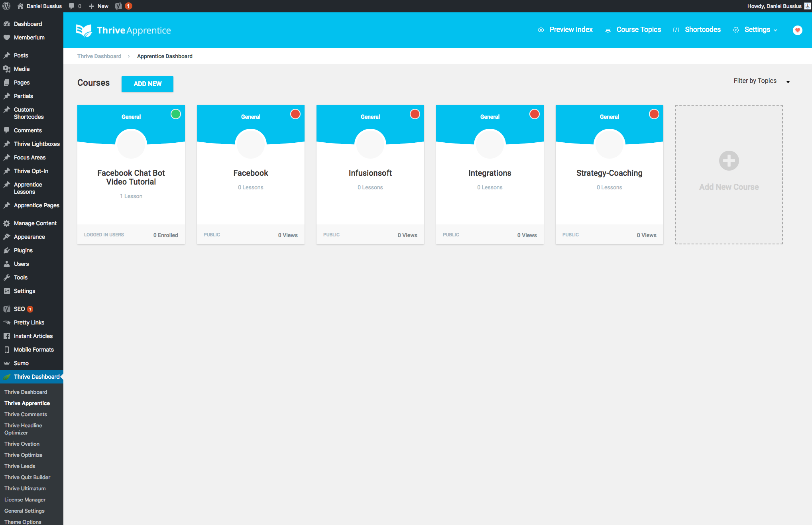This screenshot has width=812, height=525.
Task: Follow the Thrive Dashboard breadcrumb link
Action: point(99,56)
